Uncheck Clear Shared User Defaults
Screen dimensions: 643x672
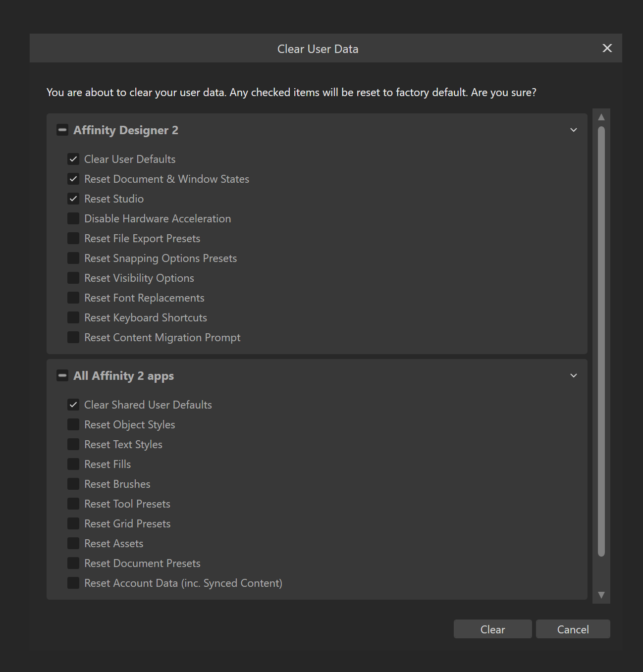[73, 405]
